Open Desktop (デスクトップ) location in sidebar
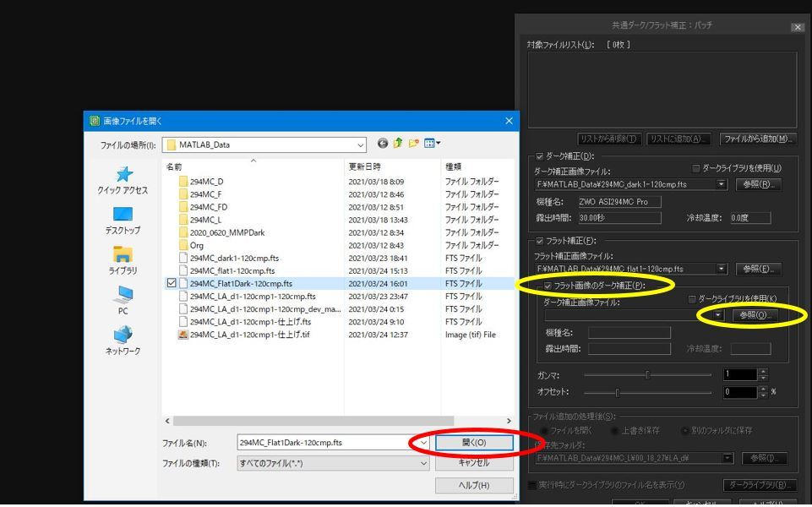The width and height of the screenshot is (812, 507). click(x=123, y=221)
